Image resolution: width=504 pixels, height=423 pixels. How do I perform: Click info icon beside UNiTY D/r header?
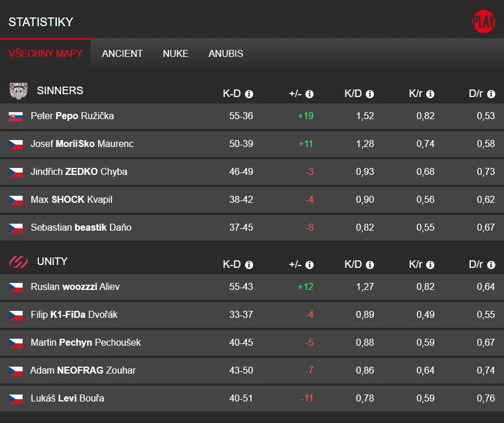click(x=491, y=265)
